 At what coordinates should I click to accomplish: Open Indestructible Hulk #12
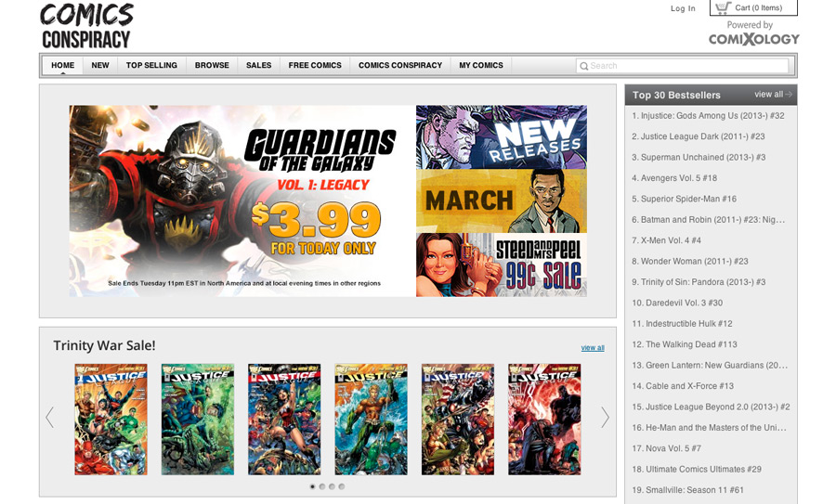(682, 323)
